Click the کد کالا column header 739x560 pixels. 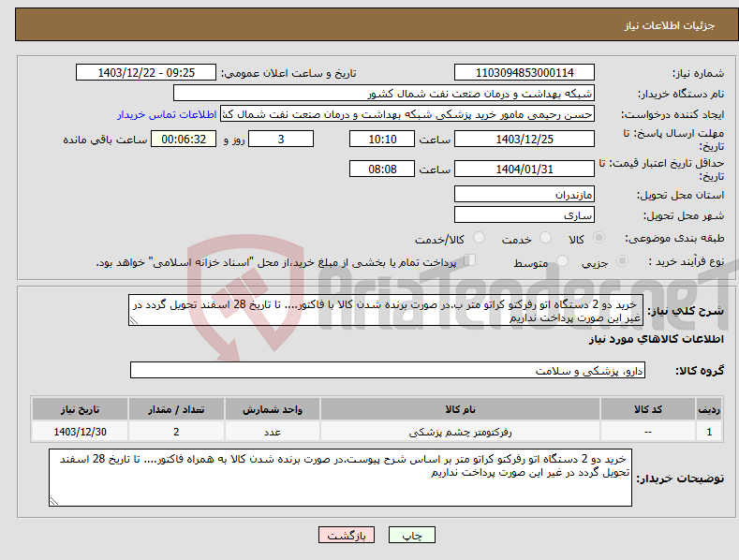click(x=648, y=409)
